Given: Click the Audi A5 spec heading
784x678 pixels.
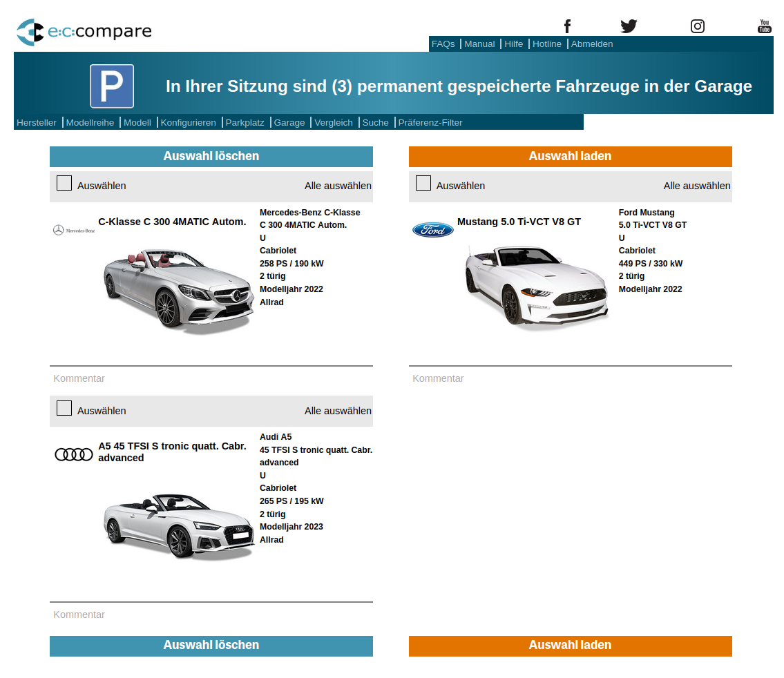Looking at the screenshot, I should pos(276,436).
